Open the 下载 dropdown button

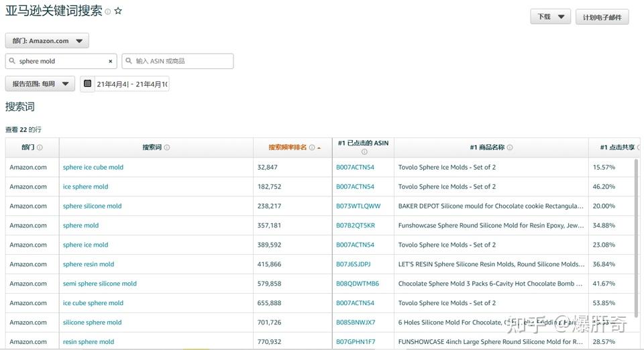point(550,17)
